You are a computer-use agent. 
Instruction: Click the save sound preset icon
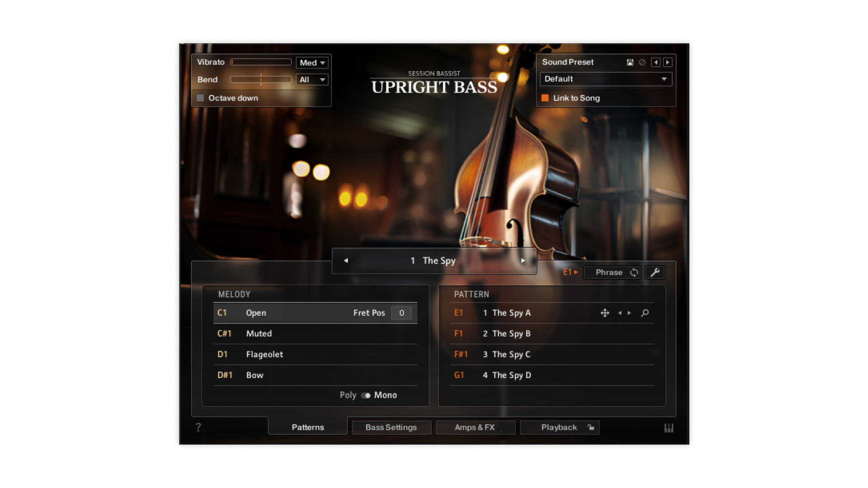pos(630,62)
